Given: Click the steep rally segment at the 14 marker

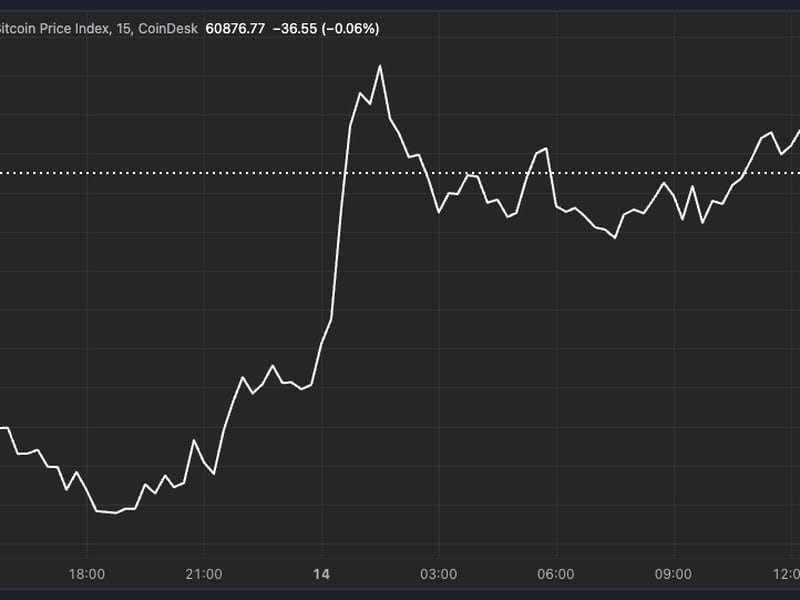Looking at the screenshot, I should (x=341, y=220).
